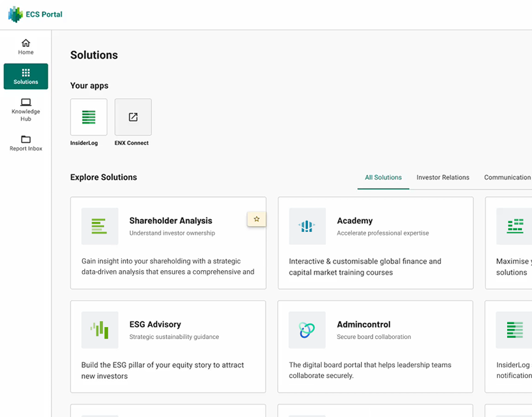Open the Shareholder Analysis title link

pos(171,221)
